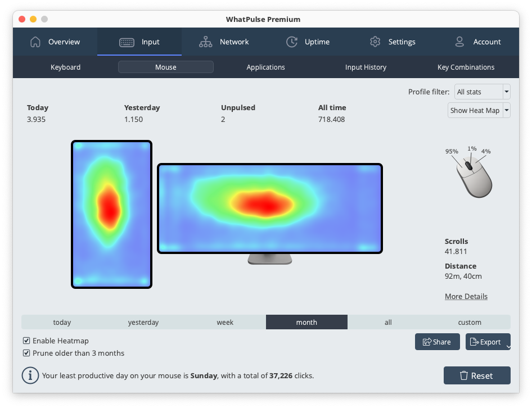Open the Applications tab
The width and height of the screenshot is (532, 408).
[265, 67]
